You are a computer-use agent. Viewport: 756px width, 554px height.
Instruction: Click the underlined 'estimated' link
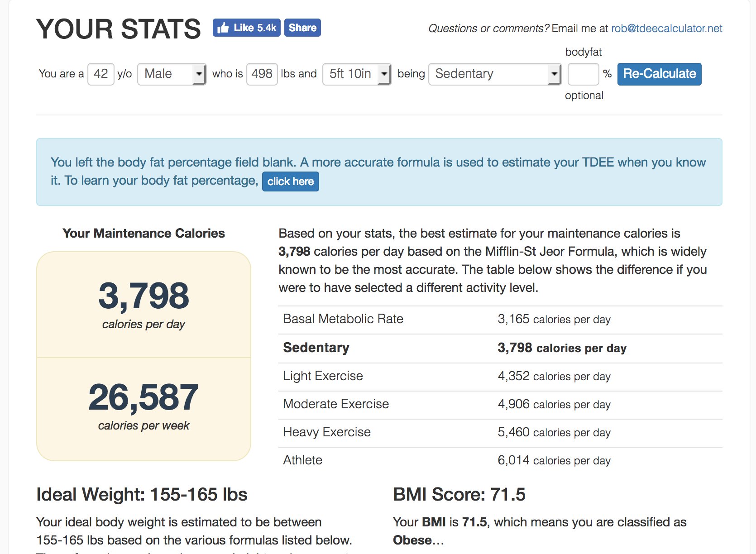209,522
